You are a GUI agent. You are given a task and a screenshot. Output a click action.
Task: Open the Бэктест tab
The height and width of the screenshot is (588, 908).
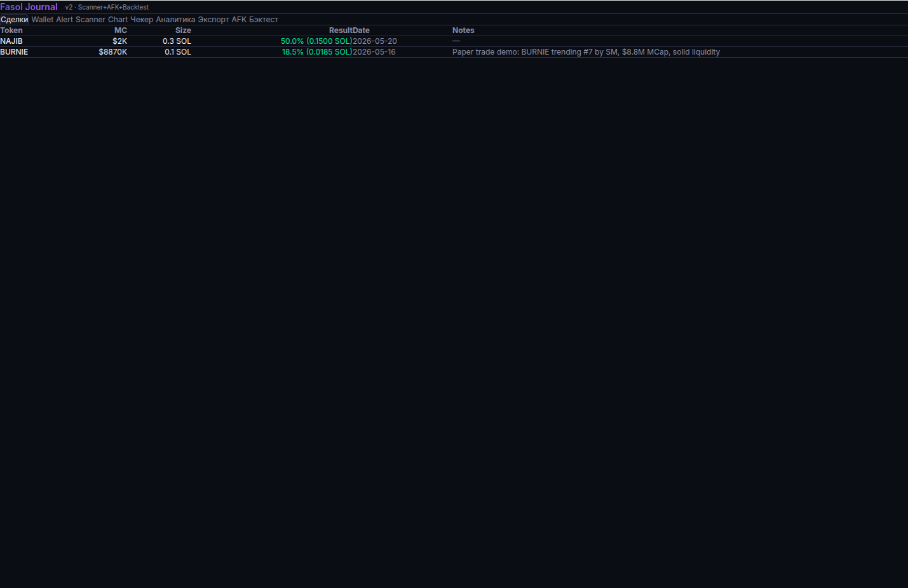pyautogui.click(x=264, y=20)
